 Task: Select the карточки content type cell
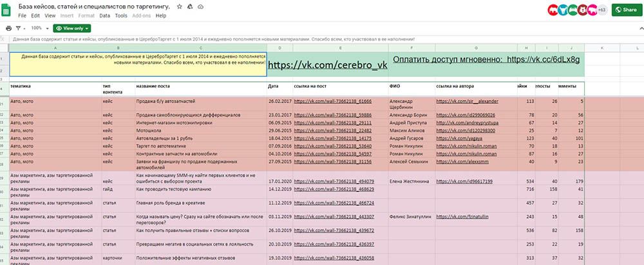click(118, 259)
